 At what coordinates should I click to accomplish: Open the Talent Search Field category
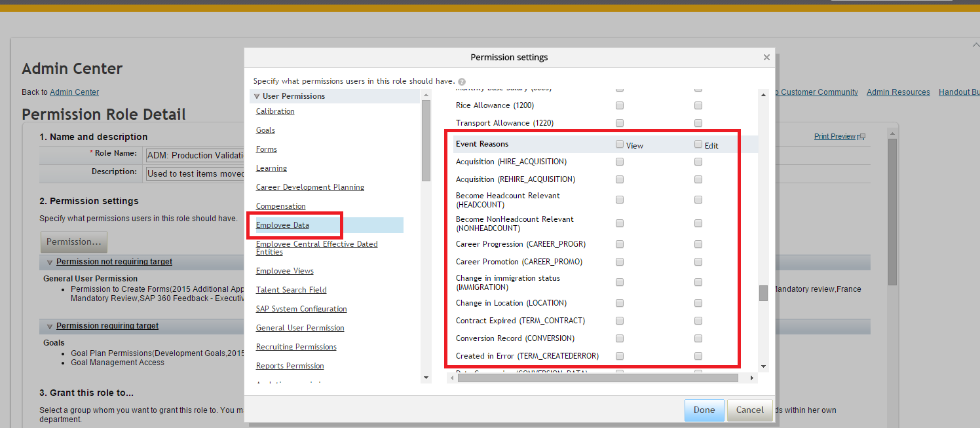tap(292, 290)
